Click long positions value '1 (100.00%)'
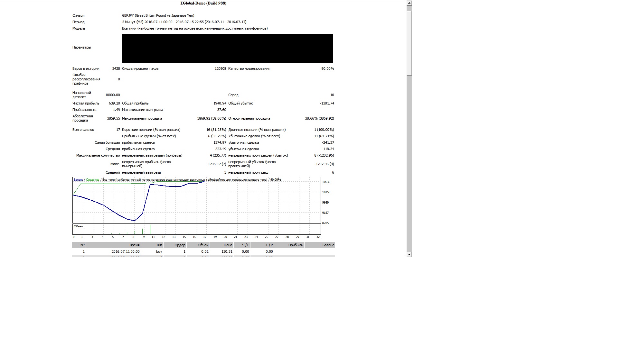640x364 pixels. click(x=324, y=130)
